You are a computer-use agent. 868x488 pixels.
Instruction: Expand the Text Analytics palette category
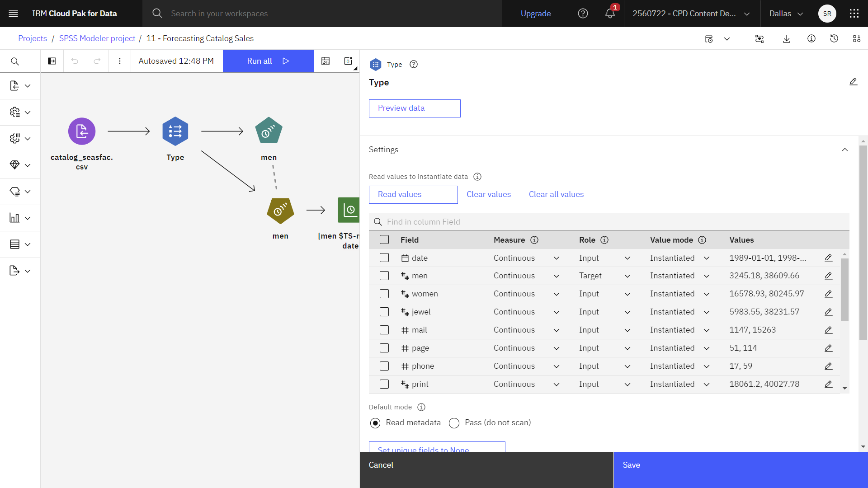pyautogui.click(x=20, y=192)
